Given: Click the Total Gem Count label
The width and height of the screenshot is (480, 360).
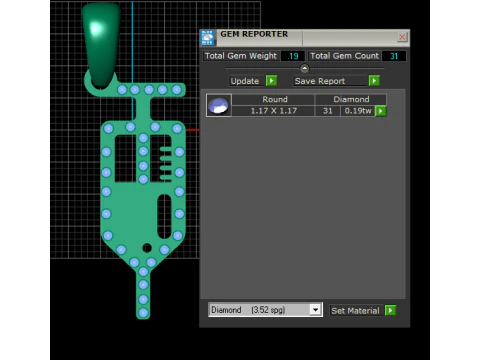Looking at the screenshot, I should click(x=344, y=56).
